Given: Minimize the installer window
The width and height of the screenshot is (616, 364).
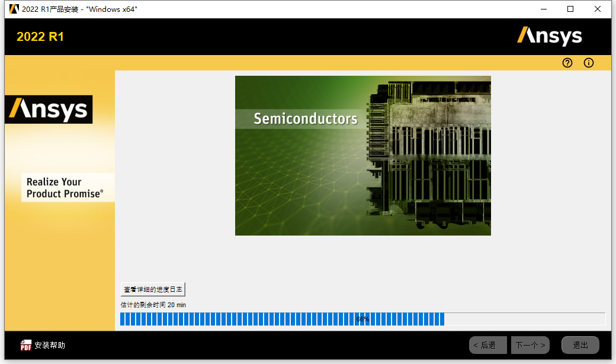Looking at the screenshot, I should [544, 9].
